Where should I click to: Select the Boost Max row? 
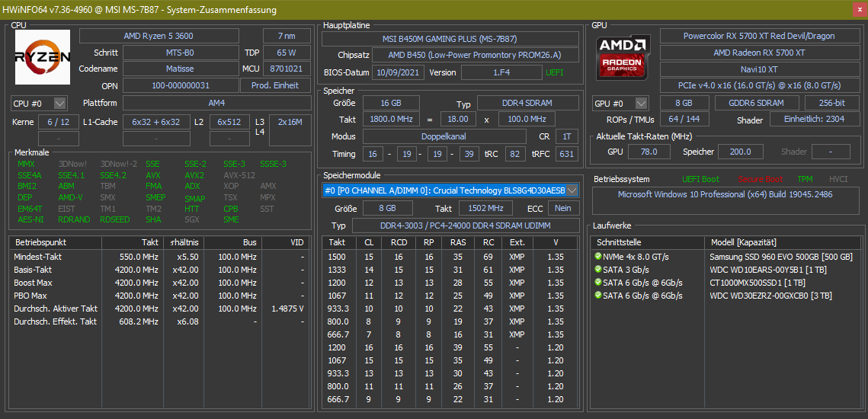click(159, 283)
